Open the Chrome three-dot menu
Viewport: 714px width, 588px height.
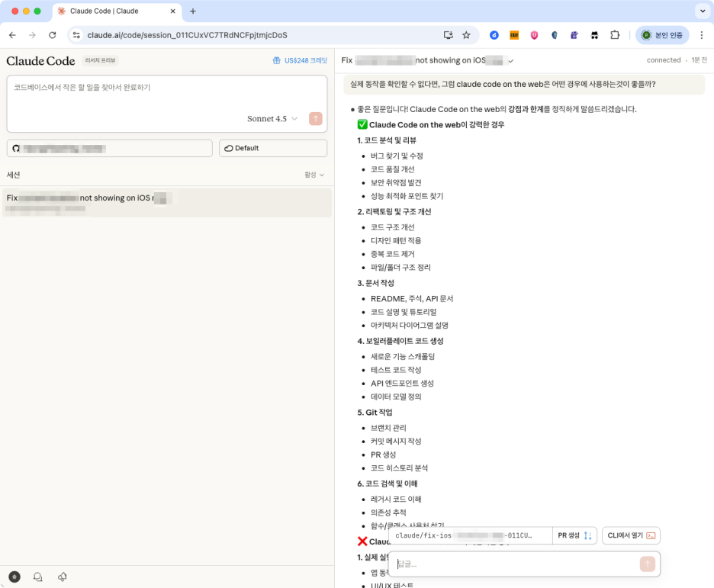702,35
